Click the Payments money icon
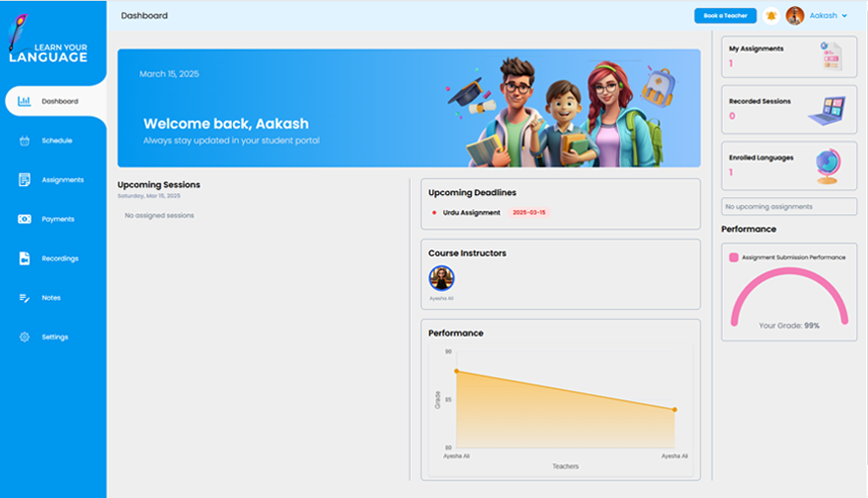The width and height of the screenshot is (868, 498). 24,219
